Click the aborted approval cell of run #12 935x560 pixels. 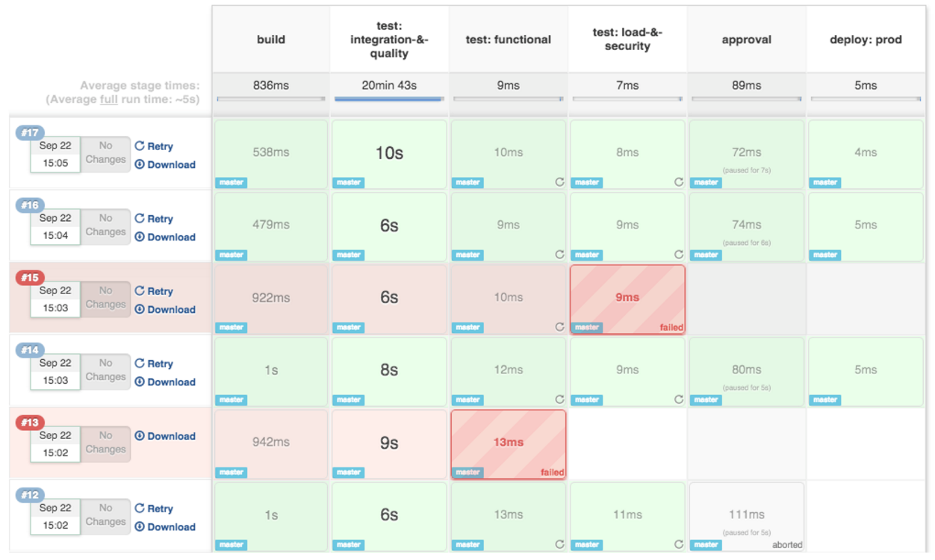(x=746, y=516)
